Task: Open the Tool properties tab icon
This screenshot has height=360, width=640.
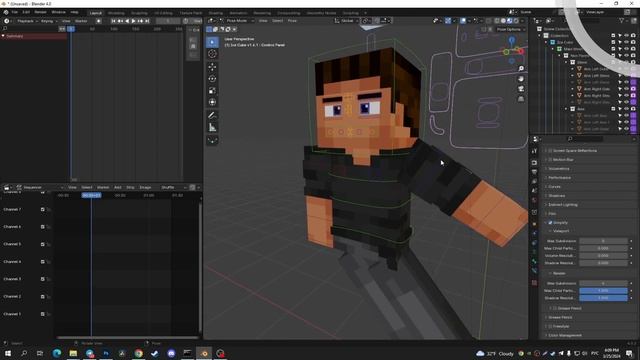Action: [x=534, y=151]
